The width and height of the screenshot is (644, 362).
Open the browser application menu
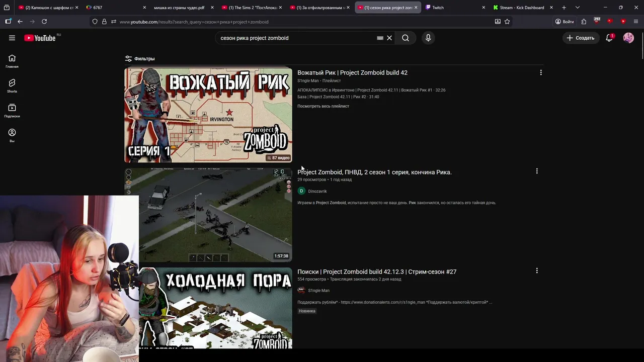(x=636, y=22)
